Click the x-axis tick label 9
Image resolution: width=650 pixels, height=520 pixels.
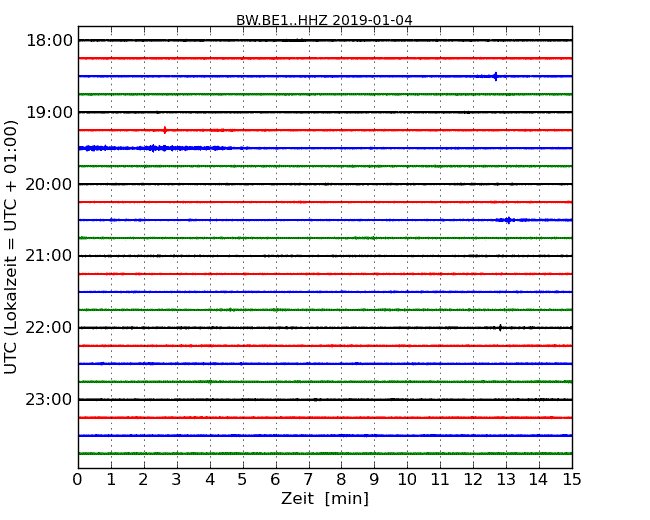[374, 479]
